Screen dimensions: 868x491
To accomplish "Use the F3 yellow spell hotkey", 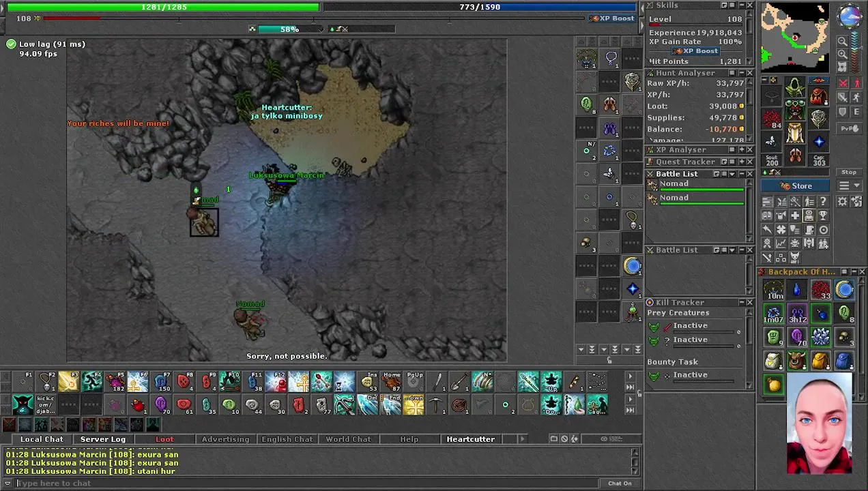I will tap(68, 383).
